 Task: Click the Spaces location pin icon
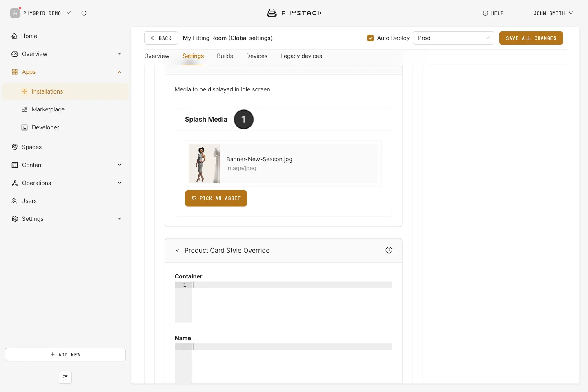[x=15, y=147]
